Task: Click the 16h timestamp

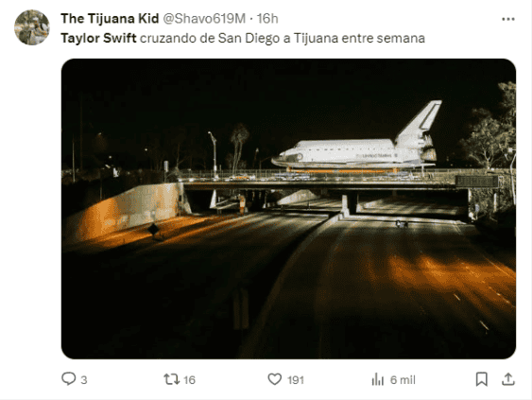Action: click(x=267, y=19)
